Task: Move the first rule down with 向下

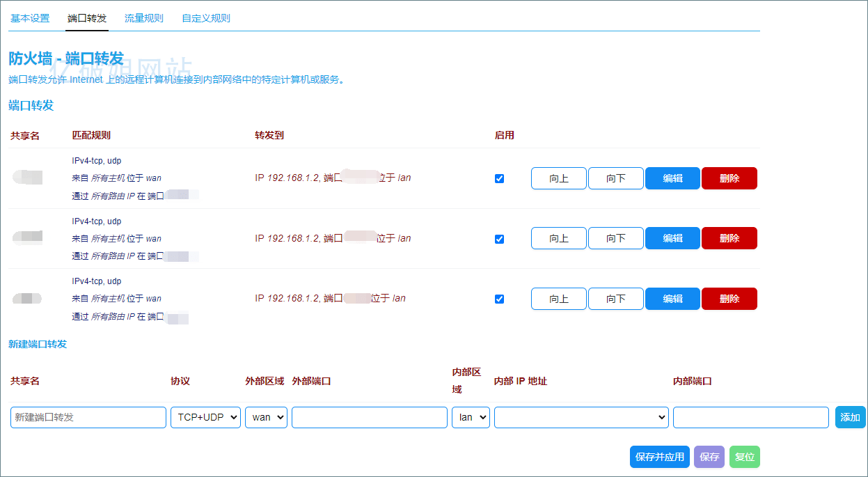Action: tap(615, 178)
